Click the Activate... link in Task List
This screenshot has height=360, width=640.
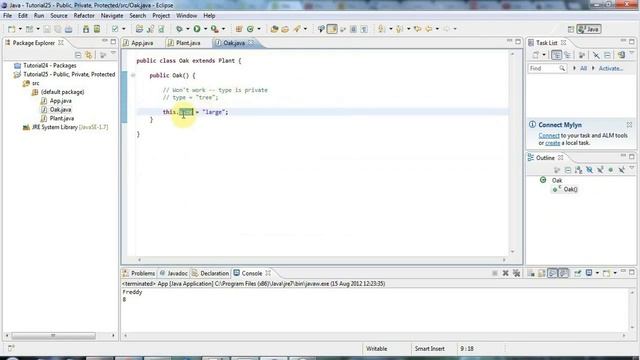point(611,69)
